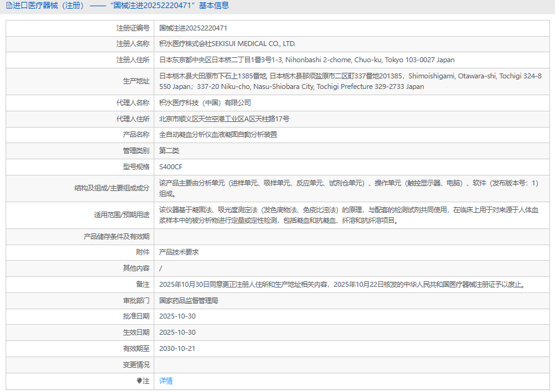Select the agent name 积水医疗科技（中国）有限公司
The height and width of the screenshot is (392, 555).
tap(205, 103)
